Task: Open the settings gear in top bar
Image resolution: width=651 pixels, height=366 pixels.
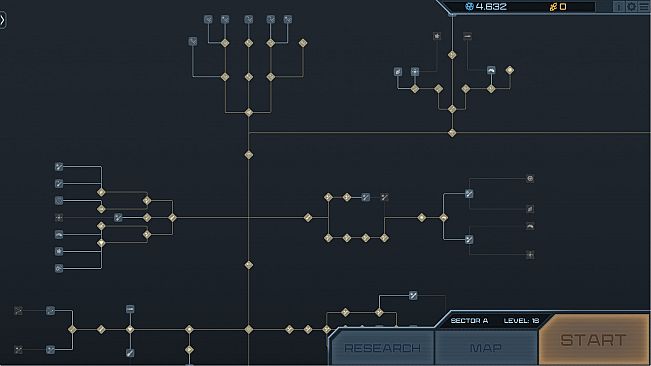Action: (x=631, y=6)
